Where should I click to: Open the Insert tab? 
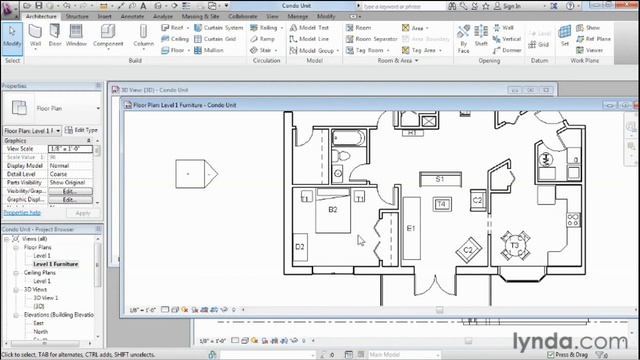point(104,16)
